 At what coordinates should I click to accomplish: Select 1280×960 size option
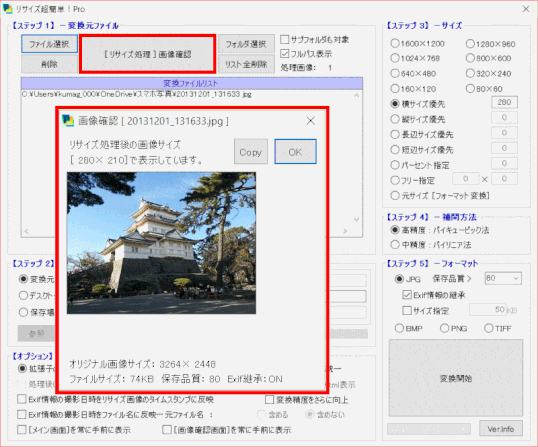[x=470, y=44]
